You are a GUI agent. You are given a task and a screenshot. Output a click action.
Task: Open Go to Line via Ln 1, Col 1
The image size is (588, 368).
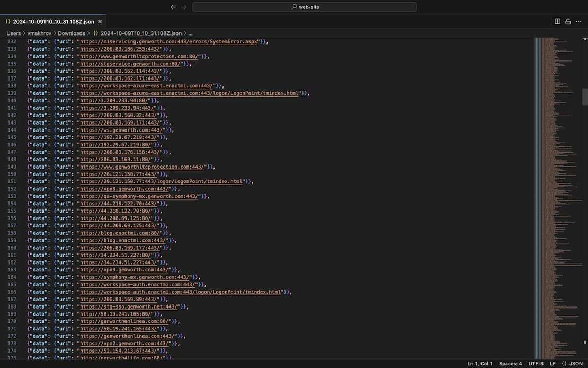(480, 363)
